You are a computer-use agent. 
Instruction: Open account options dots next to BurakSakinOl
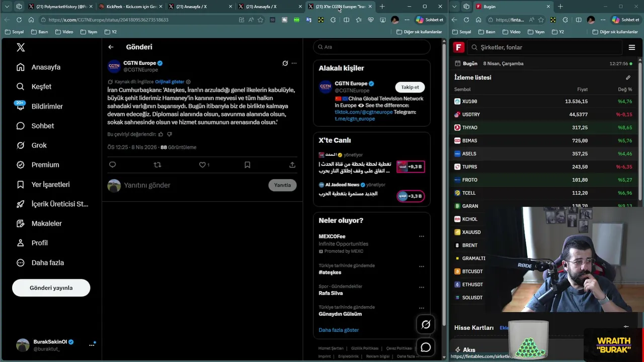tap(92, 345)
